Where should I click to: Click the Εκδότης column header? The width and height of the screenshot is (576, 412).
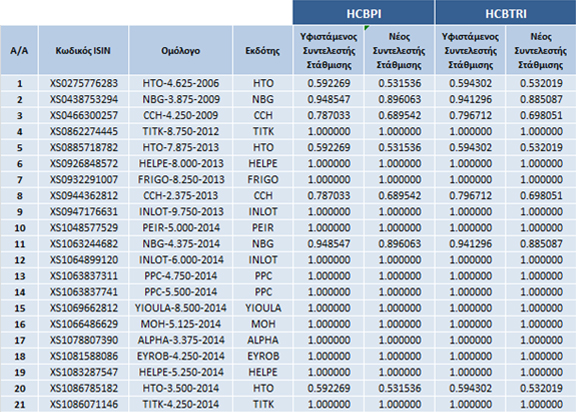(263, 50)
